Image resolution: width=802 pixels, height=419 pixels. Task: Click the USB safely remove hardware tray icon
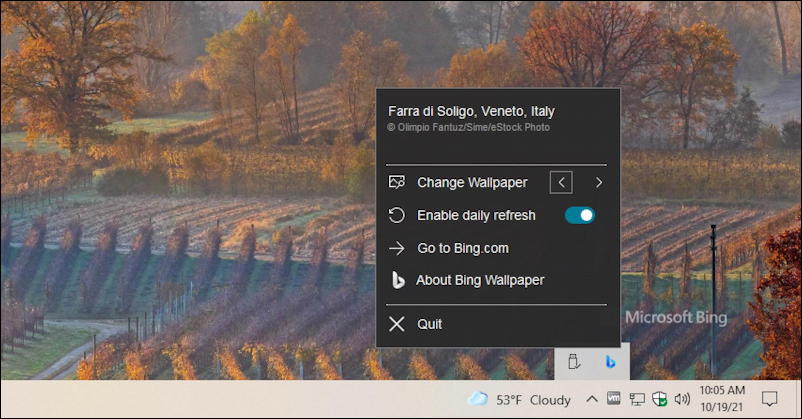(x=573, y=362)
